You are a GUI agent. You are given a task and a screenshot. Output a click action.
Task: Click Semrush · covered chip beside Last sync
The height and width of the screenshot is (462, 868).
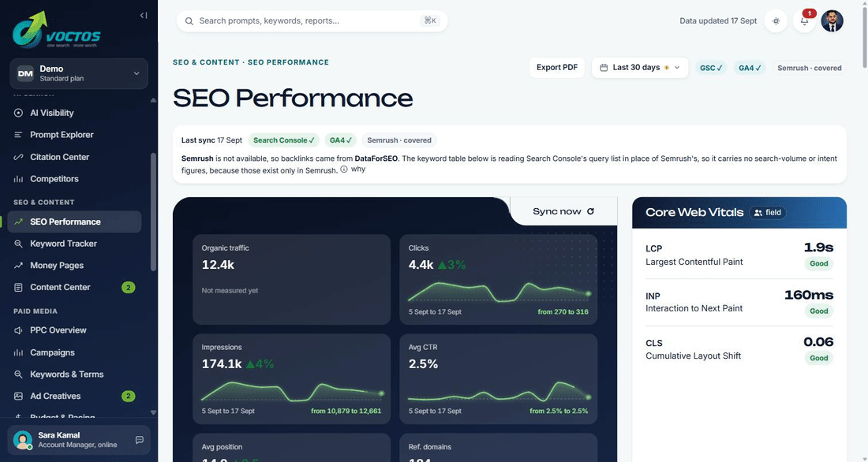point(399,140)
